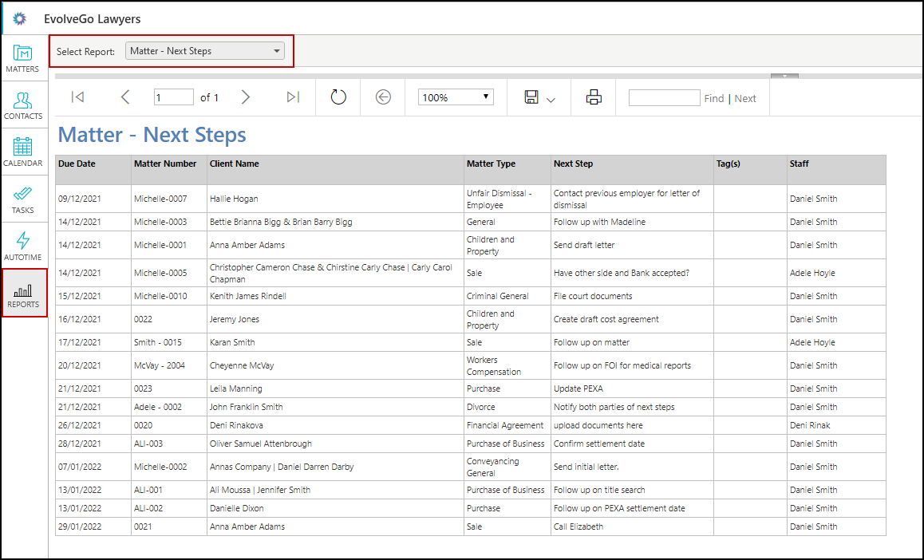The image size is (924, 560).
Task: Click 'Send draft letter' next step
Action: pyautogui.click(x=584, y=245)
